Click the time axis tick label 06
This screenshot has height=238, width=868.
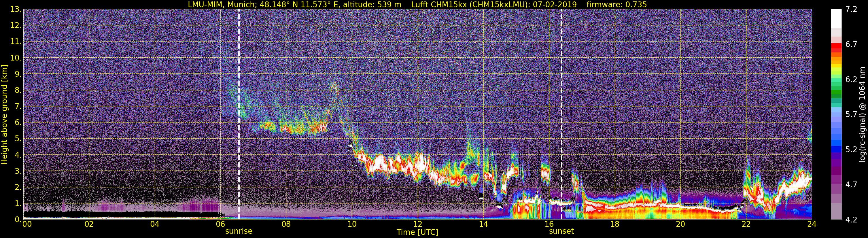pyautogui.click(x=220, y=224)
